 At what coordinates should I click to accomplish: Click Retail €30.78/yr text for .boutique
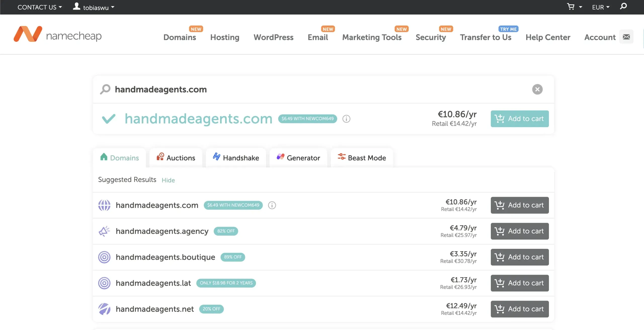click(x=458, y=261)
